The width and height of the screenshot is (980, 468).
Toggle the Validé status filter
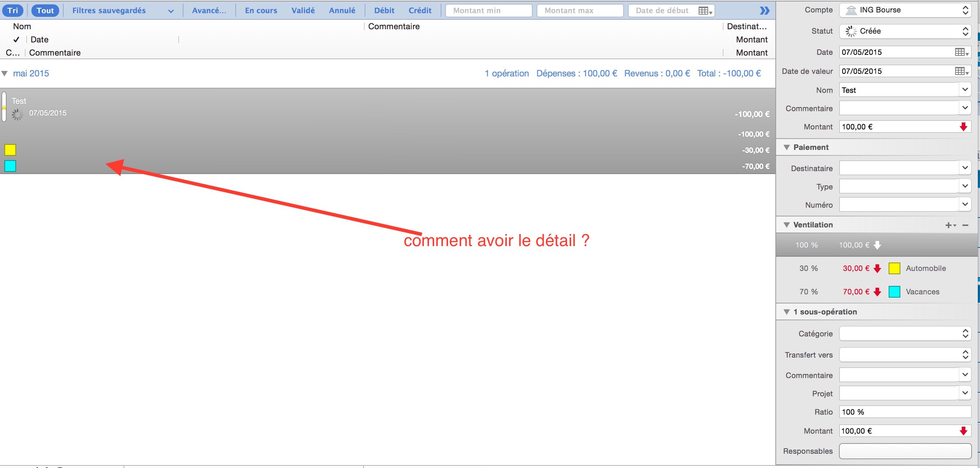coord(303,10)
